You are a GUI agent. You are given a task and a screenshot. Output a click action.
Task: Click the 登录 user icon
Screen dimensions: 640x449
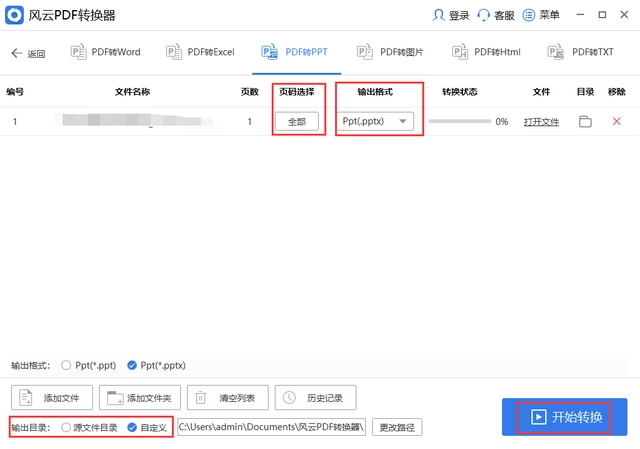coord(438,15)
